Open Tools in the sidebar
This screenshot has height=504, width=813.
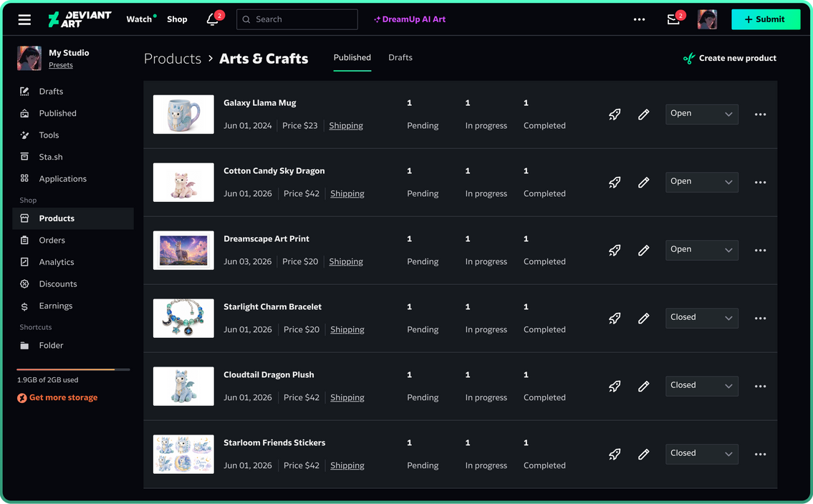[x=72, y=135]
